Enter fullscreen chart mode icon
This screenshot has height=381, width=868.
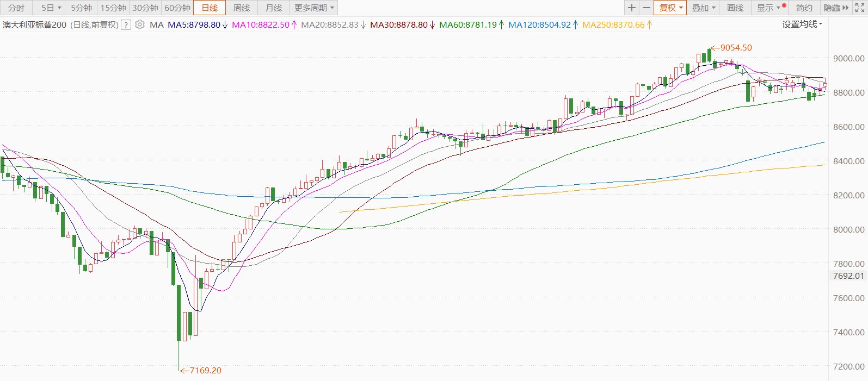(860, 8)
